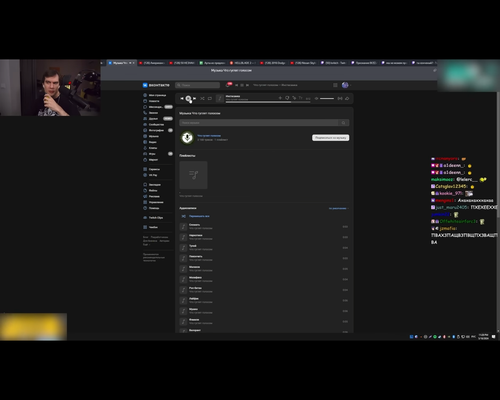Click the main player play/pause button

[x=188, y=98]
